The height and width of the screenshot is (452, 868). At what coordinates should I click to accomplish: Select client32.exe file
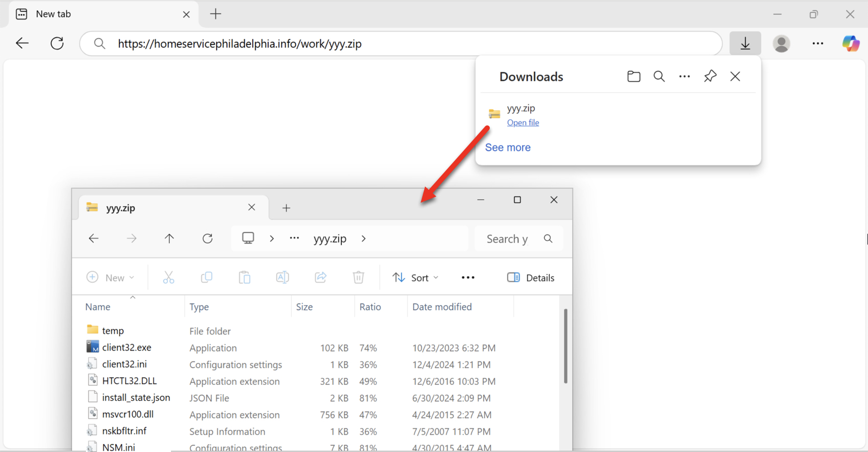(126, 348)
